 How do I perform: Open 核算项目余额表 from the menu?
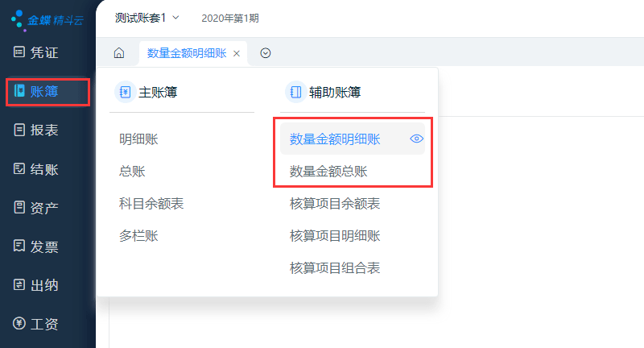(x=335, y=203)
